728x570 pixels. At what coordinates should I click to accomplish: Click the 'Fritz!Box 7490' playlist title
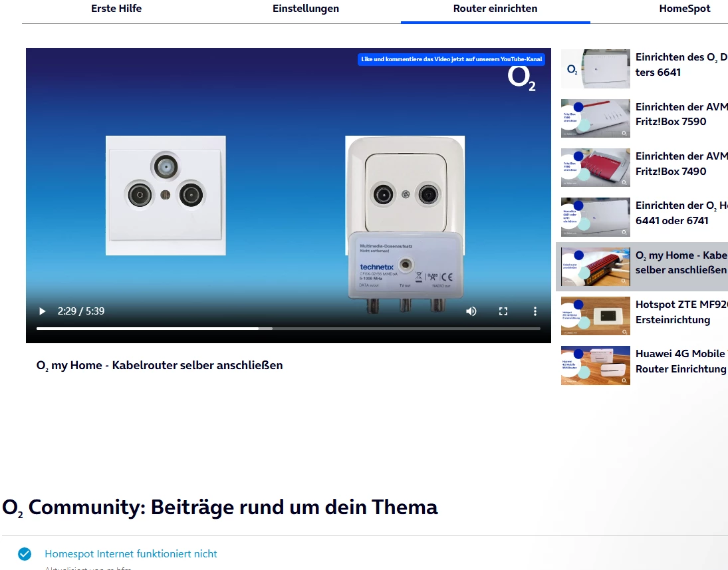(x=681, y=164)
